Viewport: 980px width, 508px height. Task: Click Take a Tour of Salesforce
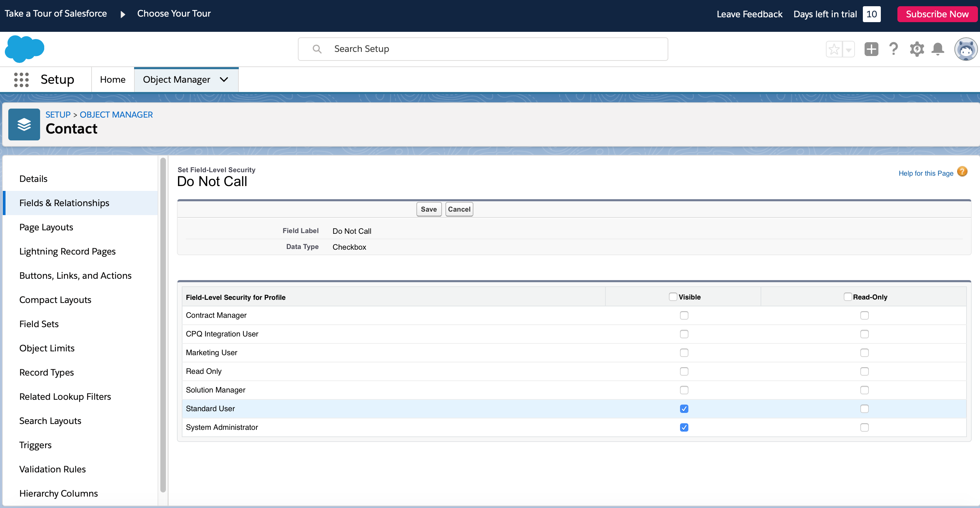(56, 14)
